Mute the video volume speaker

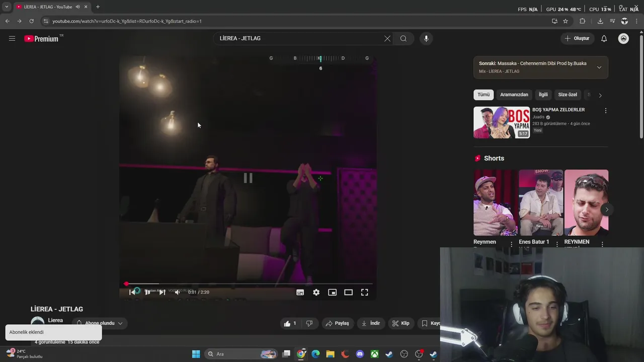177,292
